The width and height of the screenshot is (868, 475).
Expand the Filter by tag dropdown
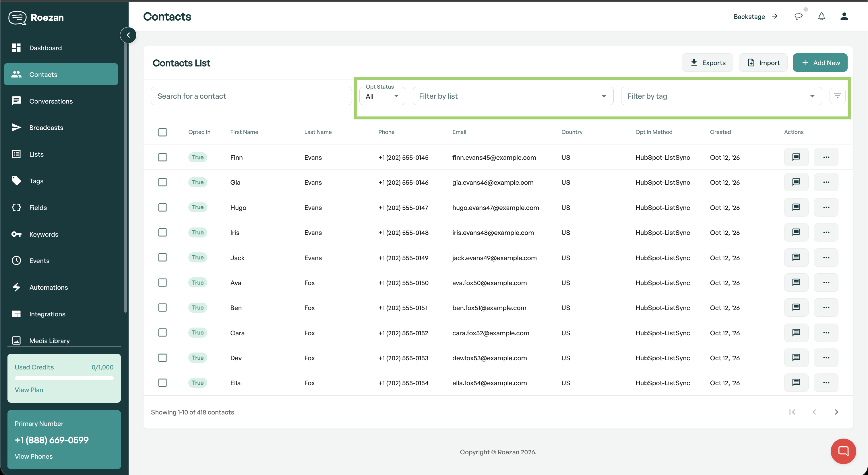(x=721, y=96)
